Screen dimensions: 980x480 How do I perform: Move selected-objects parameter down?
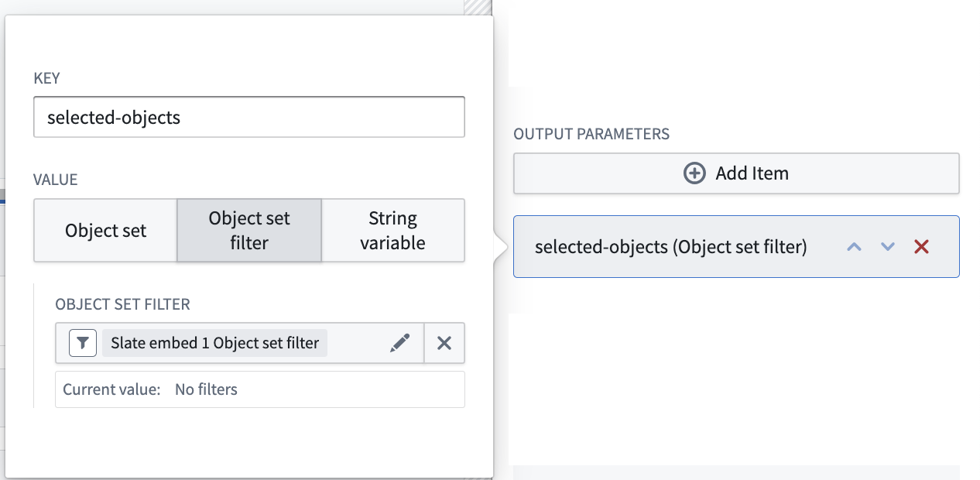(x=888, y=247)
